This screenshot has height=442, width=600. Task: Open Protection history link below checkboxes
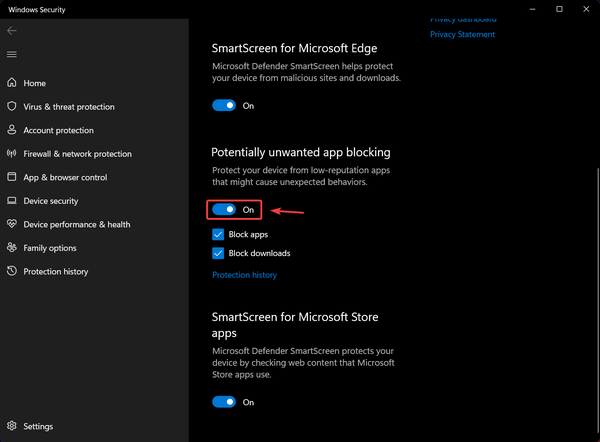pos(245,275)
